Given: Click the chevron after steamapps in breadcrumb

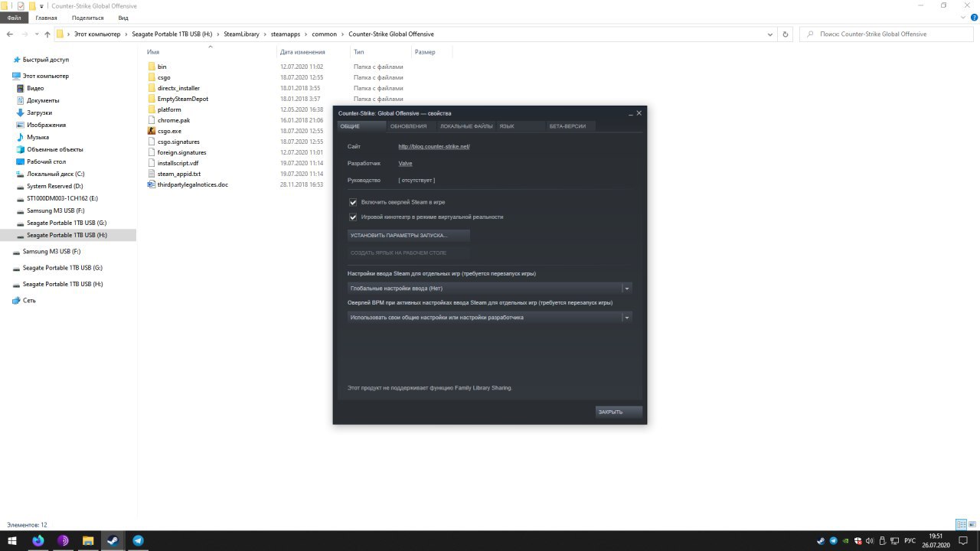Looking at the screenshot, I should point(307,34).
